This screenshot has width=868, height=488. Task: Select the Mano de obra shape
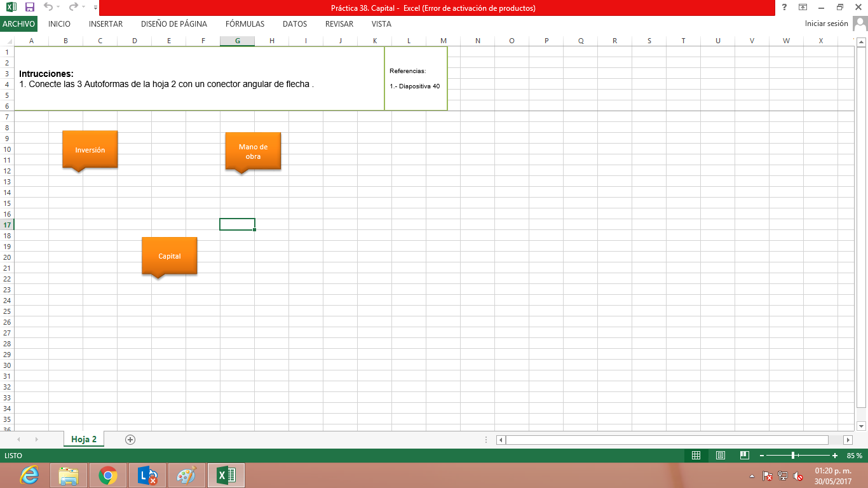[253, 152]
